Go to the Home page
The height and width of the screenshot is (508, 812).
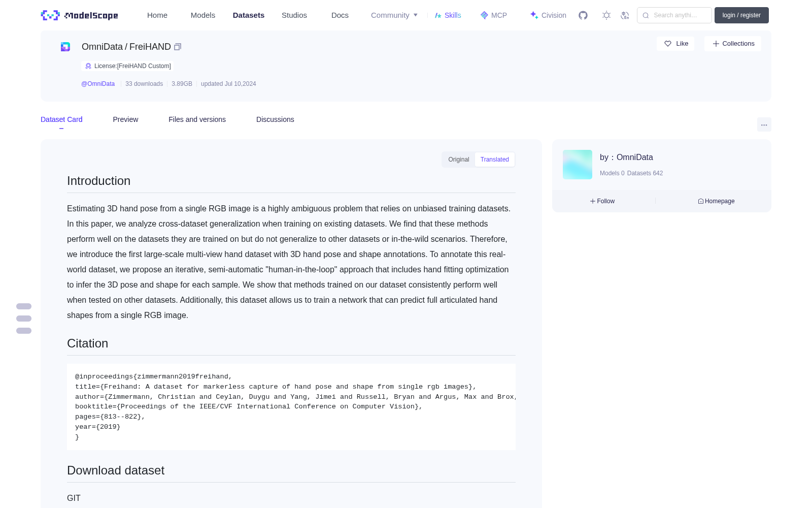tap(157, 15)
